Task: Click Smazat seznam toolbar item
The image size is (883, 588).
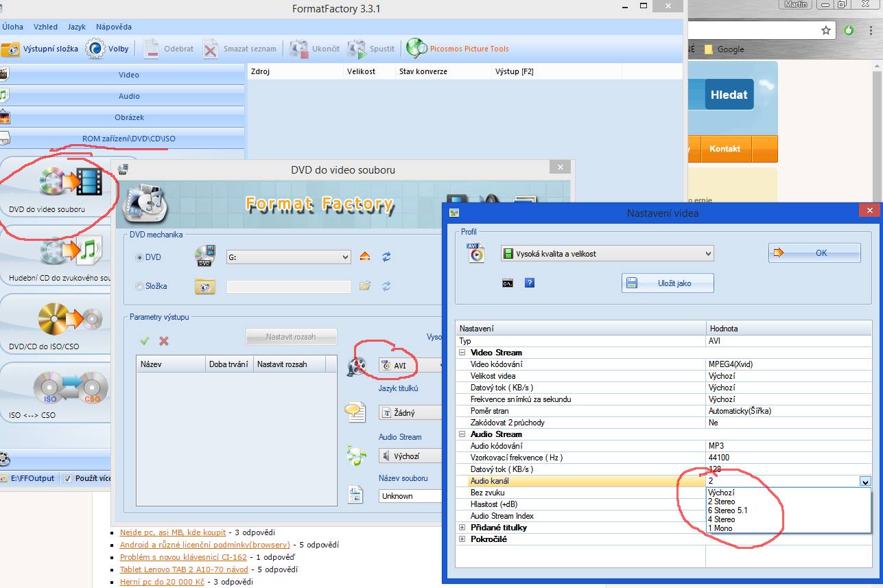Action: [240, 49]
